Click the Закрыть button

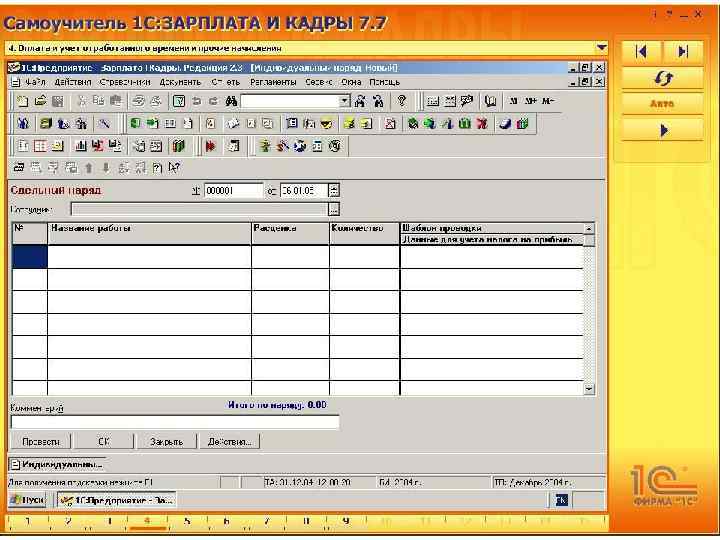coord(166,442)
